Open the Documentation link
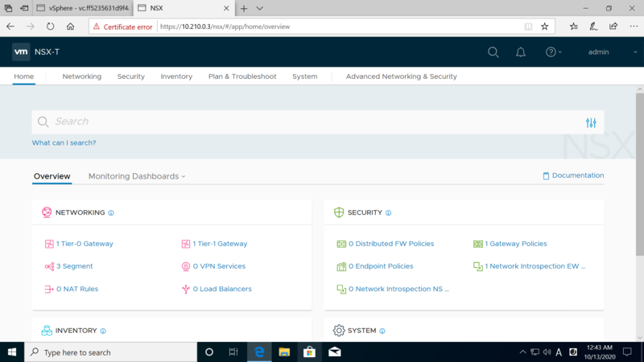 573,175
